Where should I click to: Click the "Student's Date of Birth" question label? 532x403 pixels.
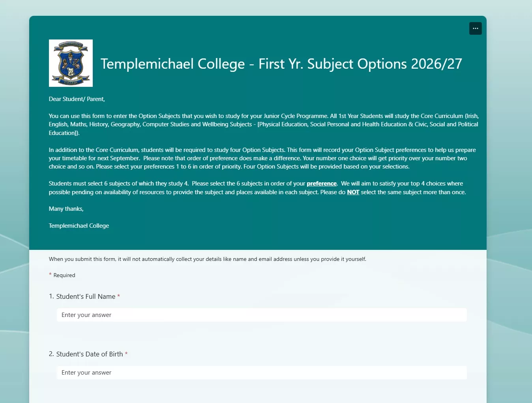(89, 354)
